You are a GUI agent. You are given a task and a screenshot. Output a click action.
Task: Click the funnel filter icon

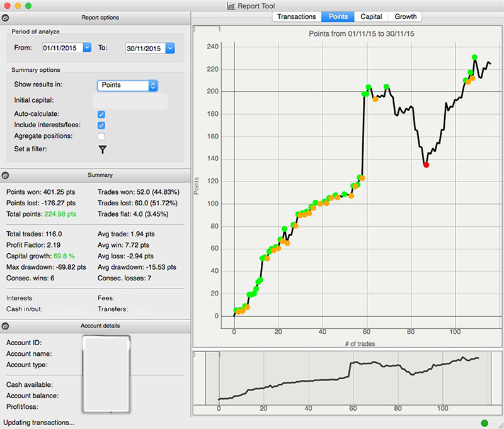(103, 149)
